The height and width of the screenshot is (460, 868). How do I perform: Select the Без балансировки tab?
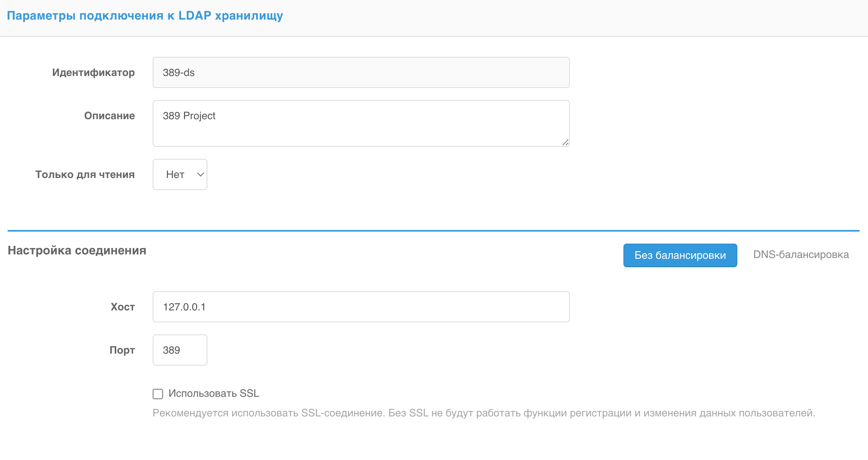coord(680,255)
